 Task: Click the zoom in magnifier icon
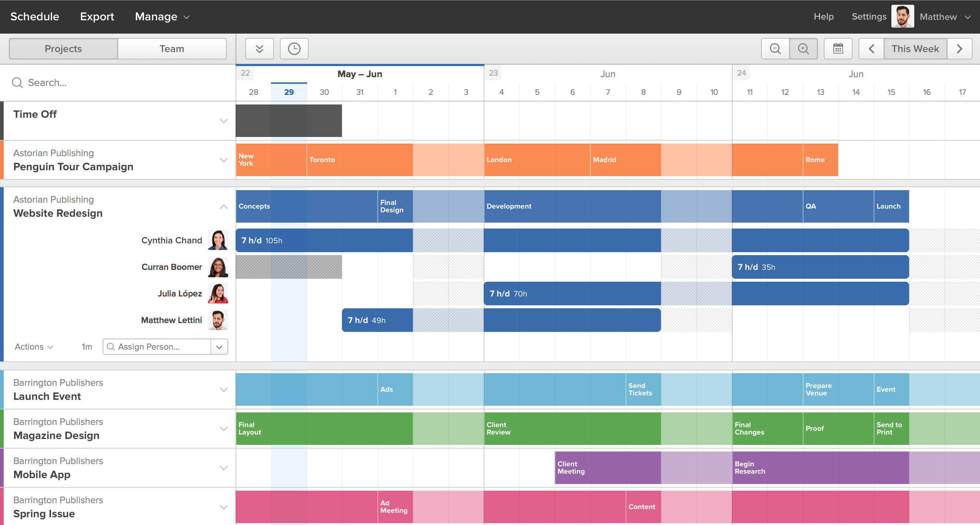point(803,48)
